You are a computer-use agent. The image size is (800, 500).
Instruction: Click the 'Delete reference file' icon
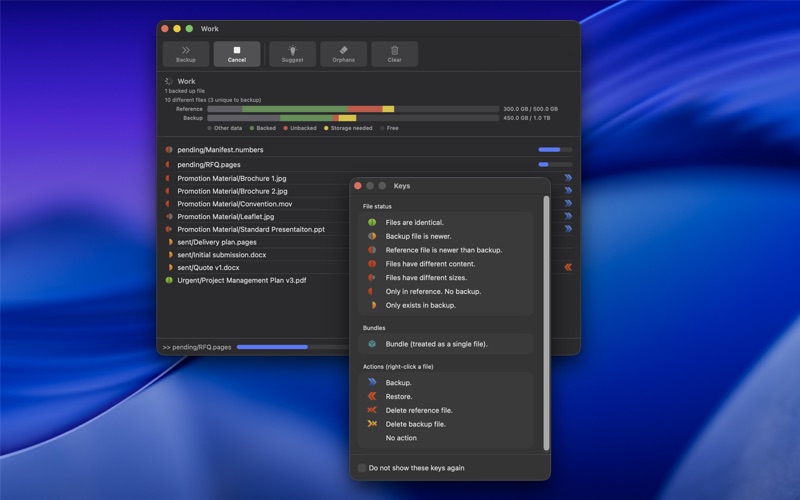(x=372, y=410)
